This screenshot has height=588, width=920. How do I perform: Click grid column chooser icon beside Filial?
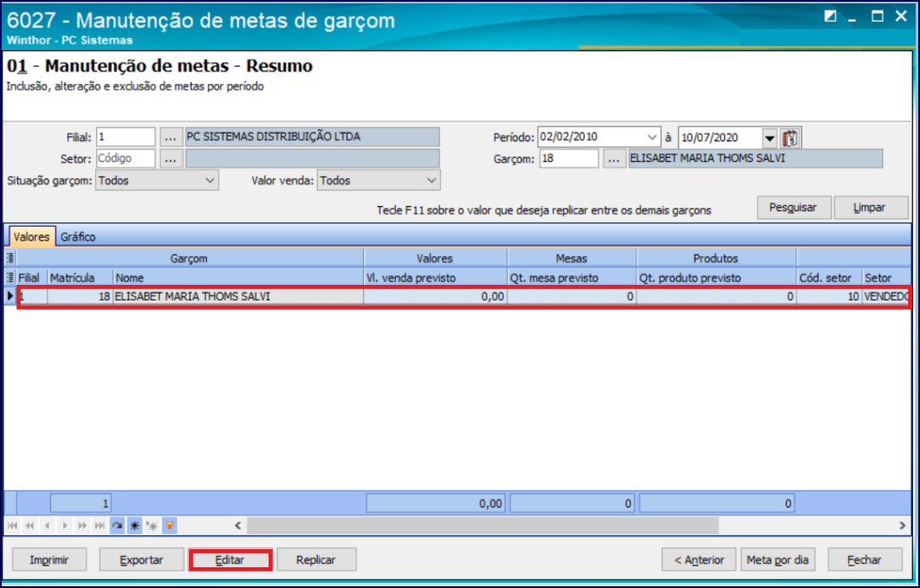pyautogui.click(x=10, y=277)
